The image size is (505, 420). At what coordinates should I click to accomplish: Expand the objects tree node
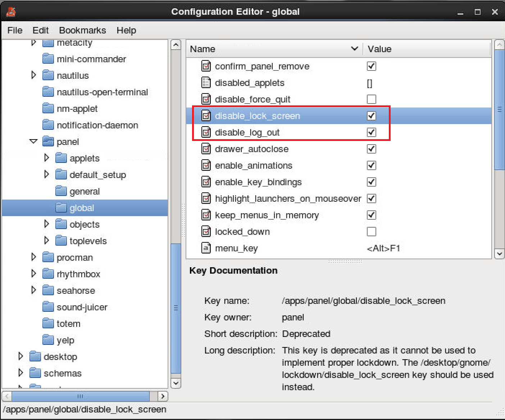click(x=46, y=224)
